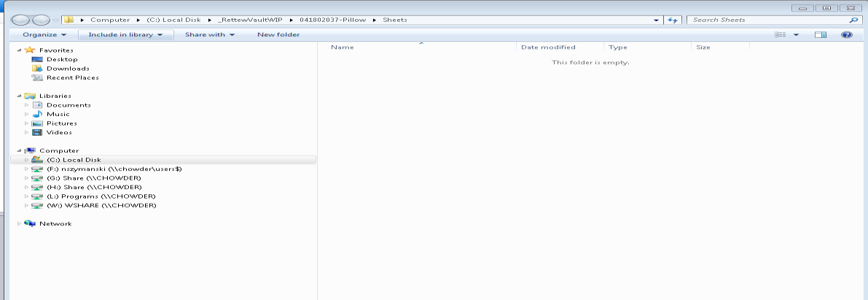Click the Change your view icon

tap(781, 34)
